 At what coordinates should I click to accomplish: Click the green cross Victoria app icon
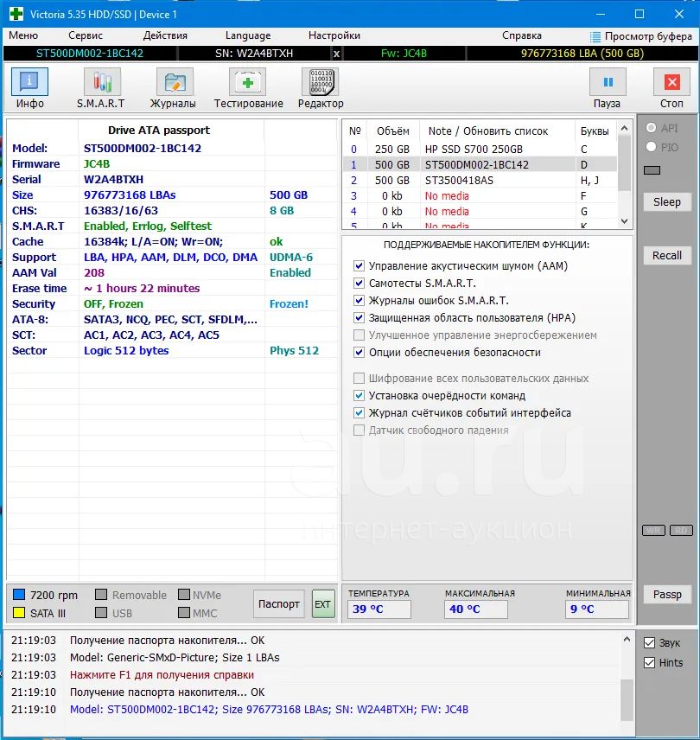point(16,14)
